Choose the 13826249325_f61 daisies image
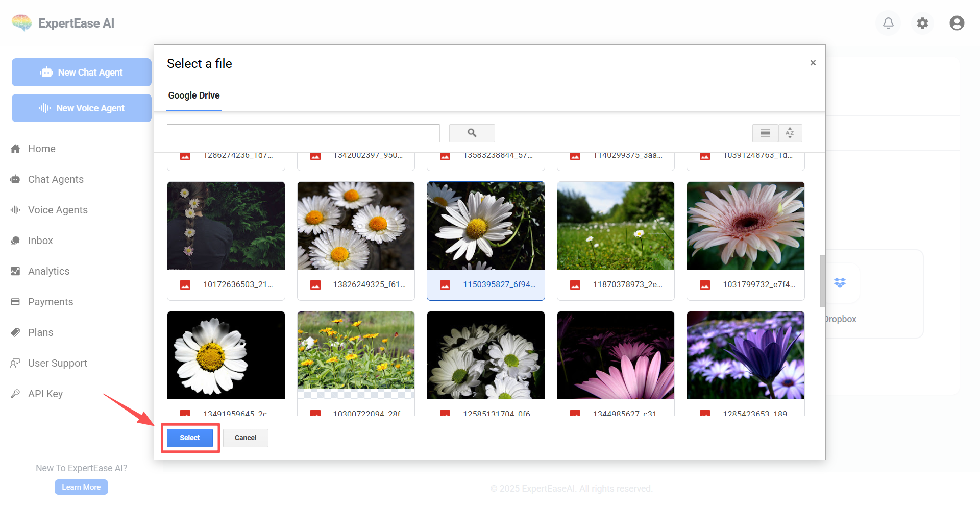The height and width of the screenshot is (505, 980). pyautogui.click(x=356, y=226)
